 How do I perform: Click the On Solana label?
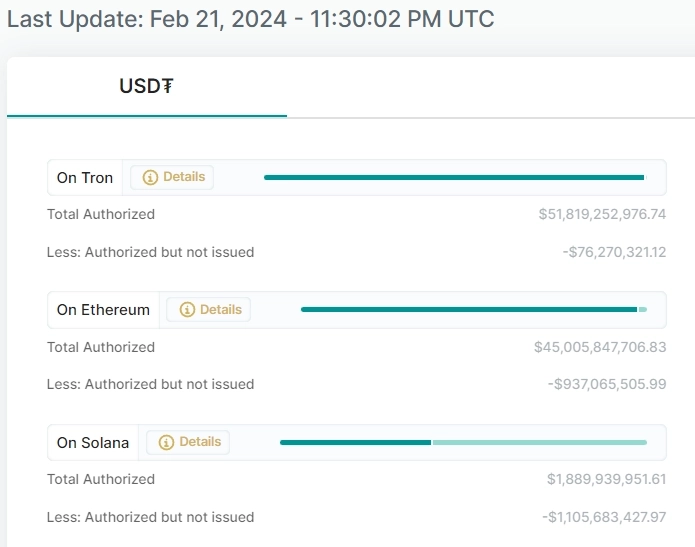click(93, 443)
